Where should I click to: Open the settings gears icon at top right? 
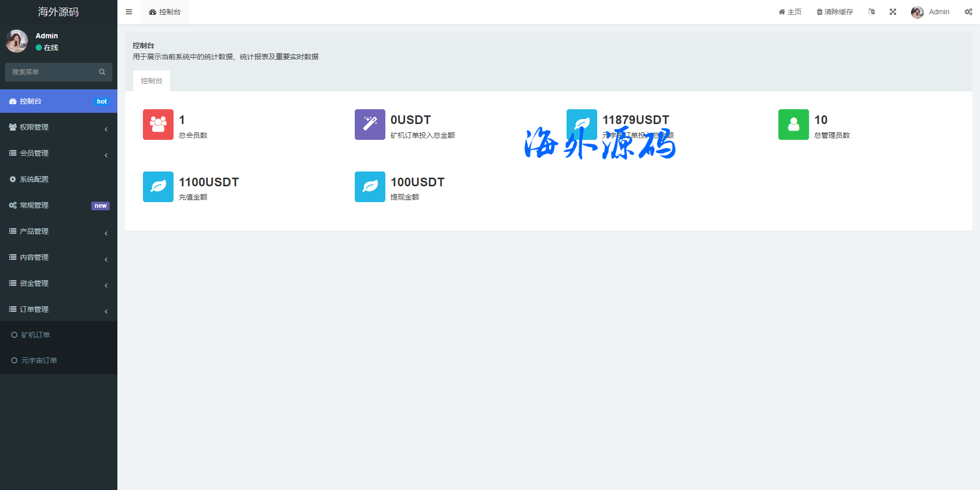(968, 12)
